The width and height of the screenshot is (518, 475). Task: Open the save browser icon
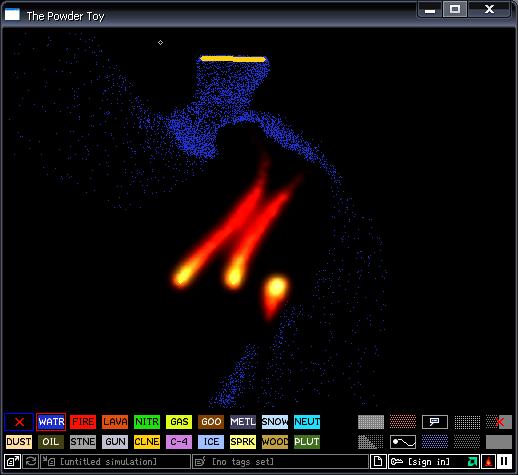pos(13,462)
